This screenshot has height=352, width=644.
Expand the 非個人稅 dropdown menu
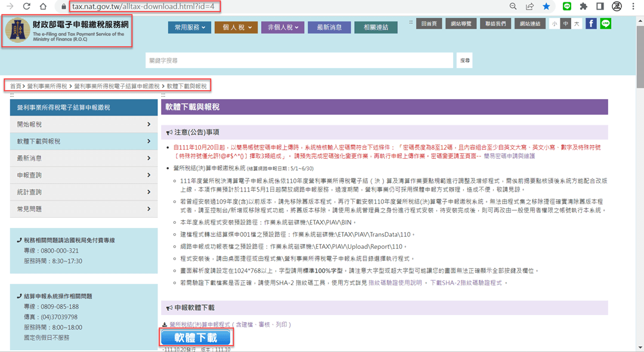click(x=283, y=27)
